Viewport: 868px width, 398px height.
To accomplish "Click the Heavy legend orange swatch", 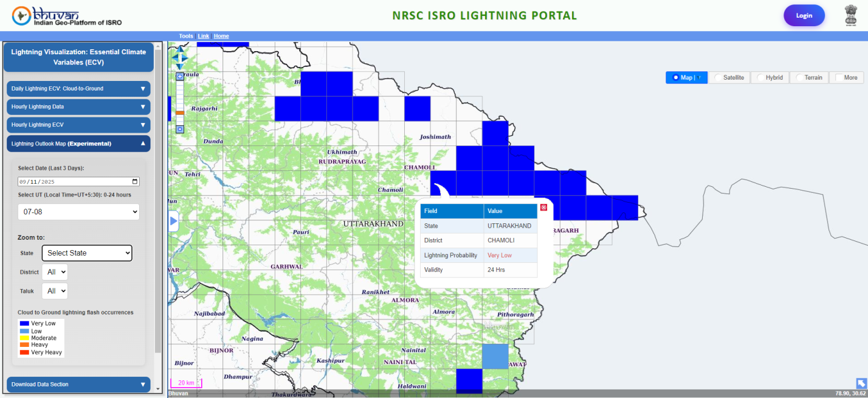I will 24,345.
